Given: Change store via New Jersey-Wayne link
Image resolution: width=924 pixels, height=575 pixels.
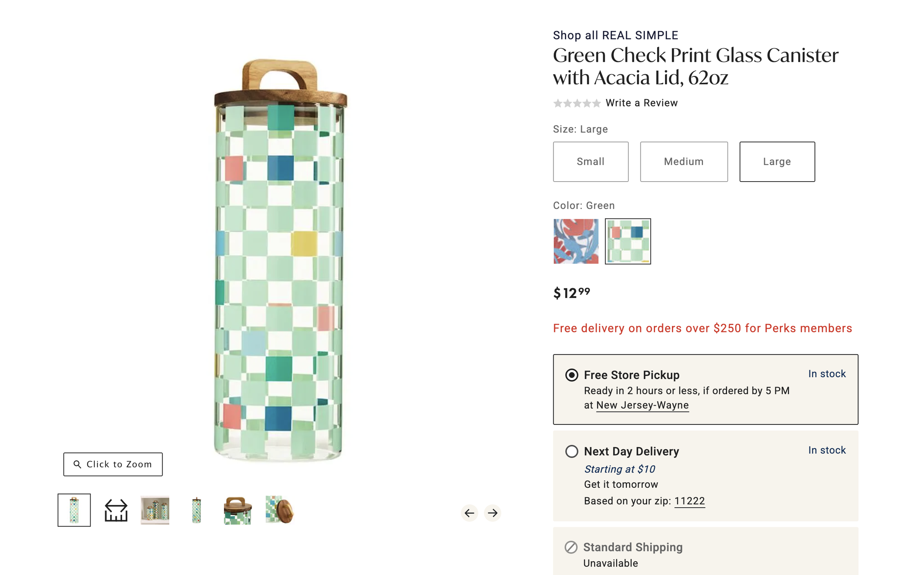Looking at the screenshot, I should tap(642, 405).
